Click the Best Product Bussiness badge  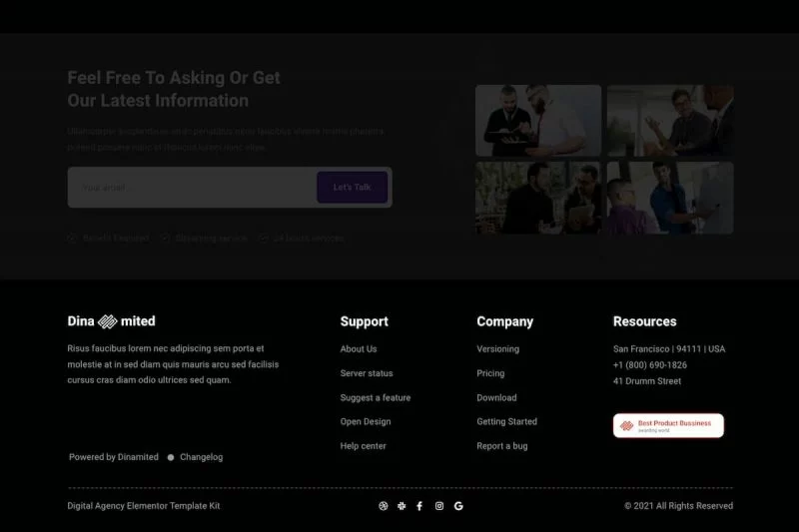point(668,426)
